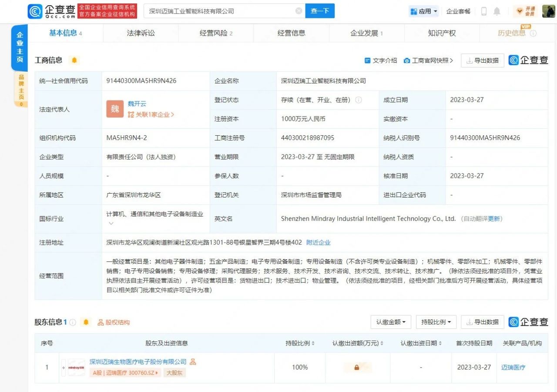The height and width of the screenshot is (392, 557).
Task: Open the 附近企业 link
Action: (318, 242)
